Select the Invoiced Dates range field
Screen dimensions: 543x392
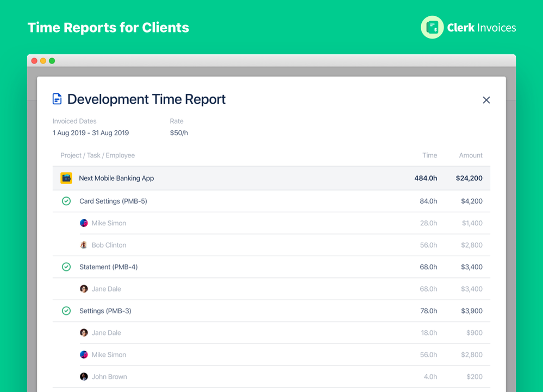[x=90, y=132]
